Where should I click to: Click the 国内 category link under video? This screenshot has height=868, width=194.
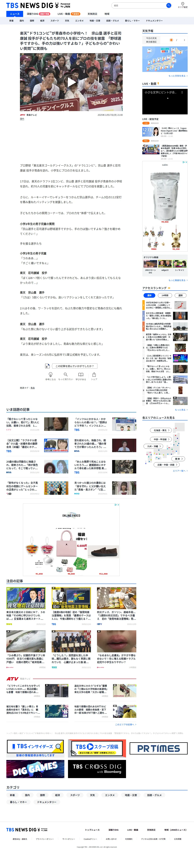click(x=22, y=119)
